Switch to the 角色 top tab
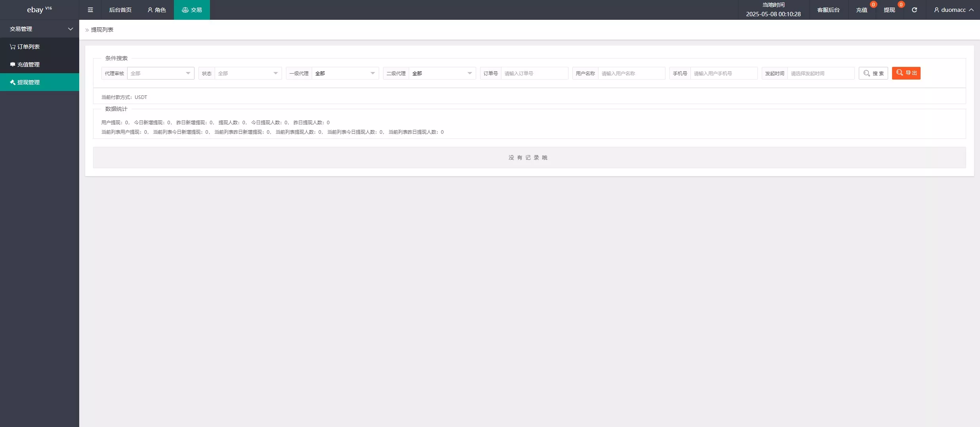The image size is (980, 427). (x=156, y=10)
